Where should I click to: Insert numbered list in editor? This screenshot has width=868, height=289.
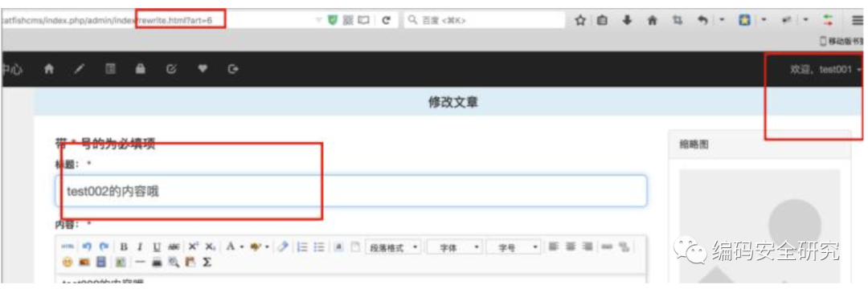pos(302,246)
